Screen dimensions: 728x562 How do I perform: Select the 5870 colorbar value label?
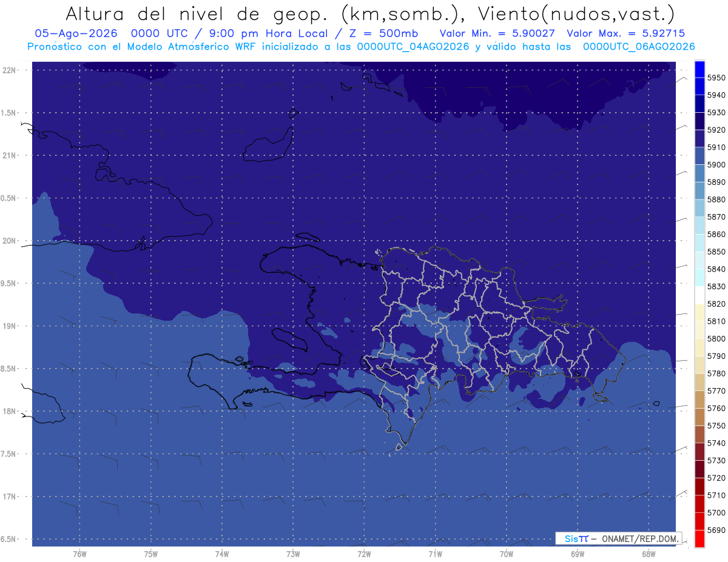coord(716,216)
